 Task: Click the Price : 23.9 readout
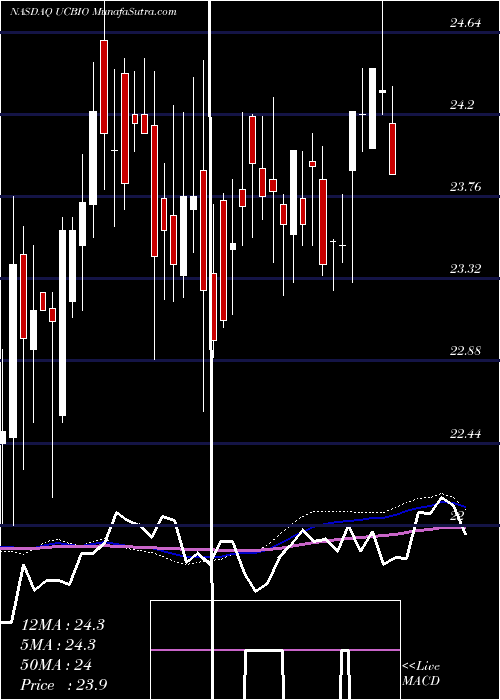click(x=63, y=685)
